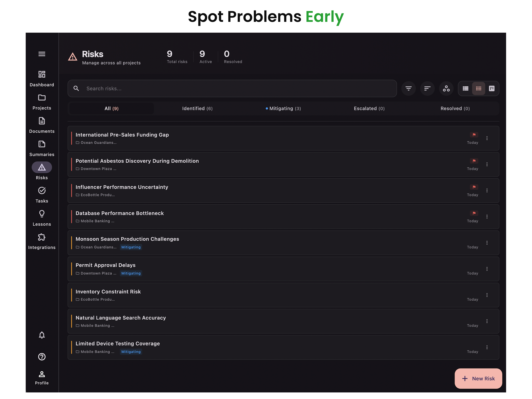
Task: Click Mobile Banking project under Database Bottleneck
Action: pos(95,221)
